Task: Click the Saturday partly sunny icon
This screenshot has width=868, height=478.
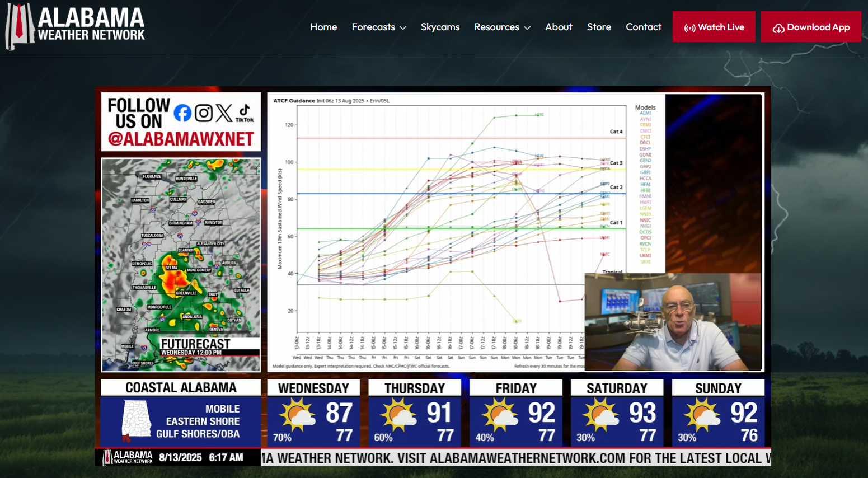Action: pyautogui.click(x=601, y=415)
